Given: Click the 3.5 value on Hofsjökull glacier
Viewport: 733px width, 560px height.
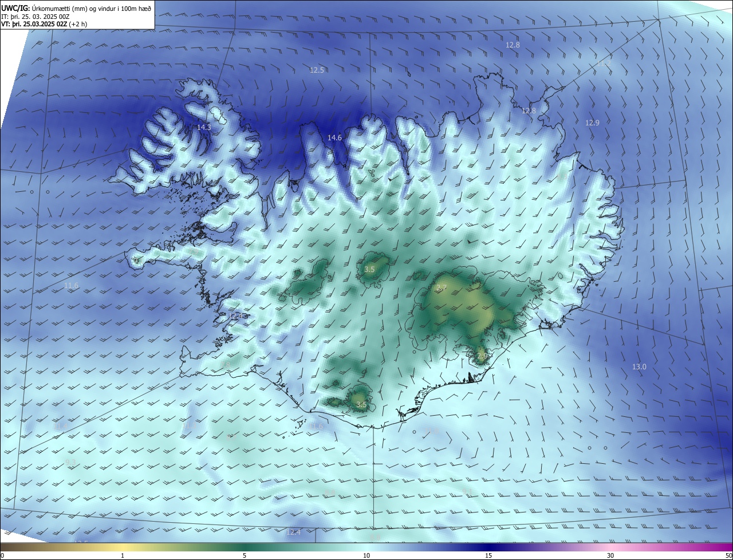Looking at the screenshot, I should tap(369, 269).
